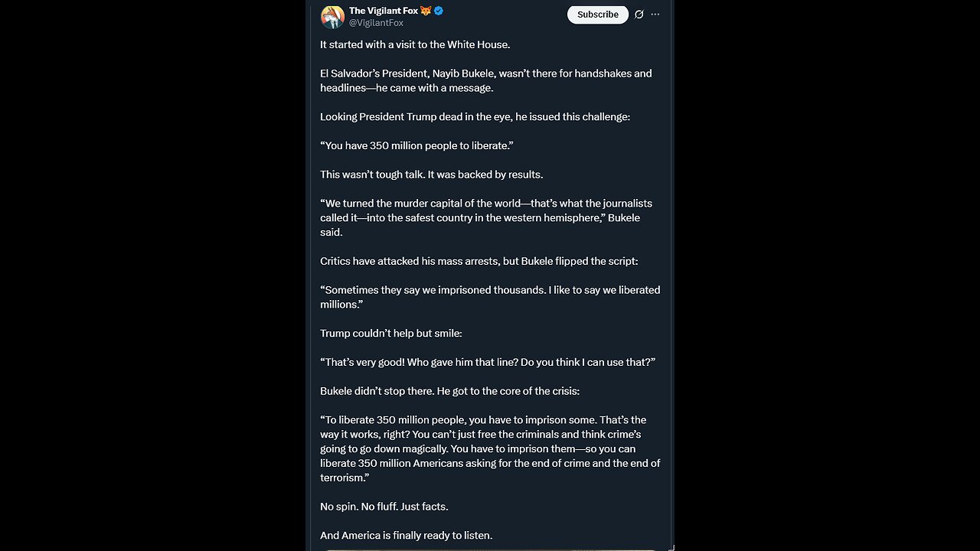
Task: Click "And America is finally ready to listen"
Action: click(x=407, y=536)
